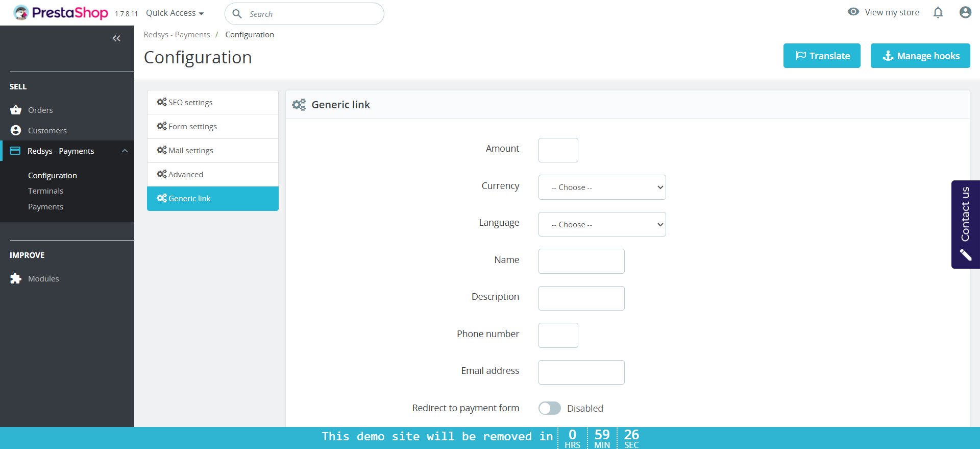980x449 pixels.
Task: Click the SELL section heading
Action: (x=18, y=86)
